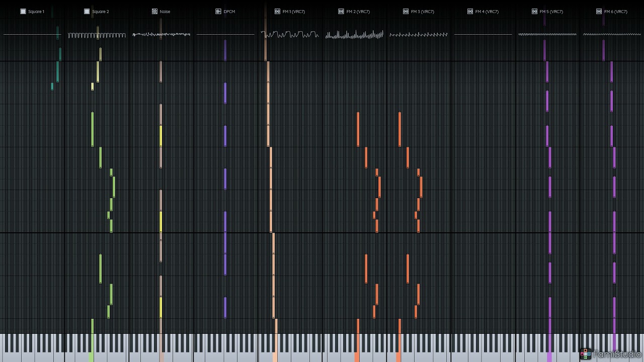Screen dimensions: 644x362
Task: Click the highlighted purple FM 5 piano key
Action: pos(549,348)
